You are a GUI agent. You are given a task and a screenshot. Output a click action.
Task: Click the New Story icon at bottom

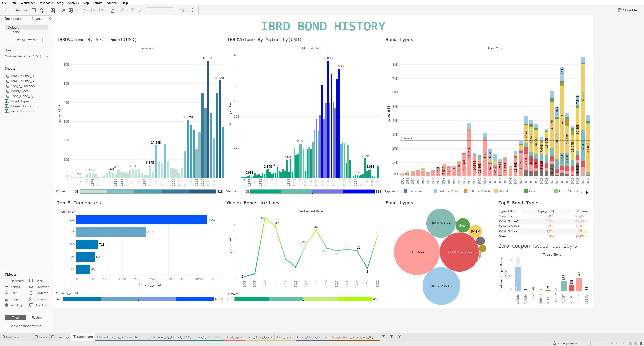pos(400,337)
